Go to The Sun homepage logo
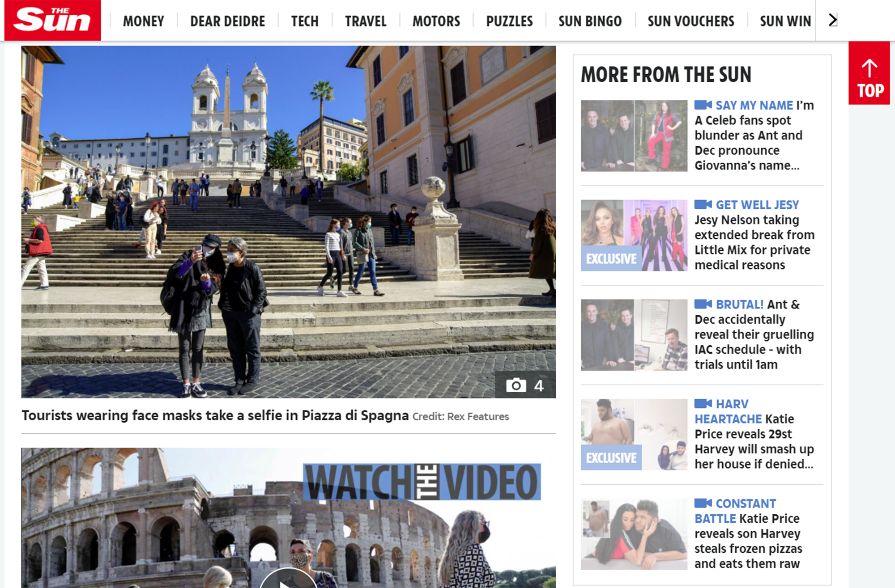Image resolution: width=895 pixels, height=588 pixels. [x=52, y=20]
